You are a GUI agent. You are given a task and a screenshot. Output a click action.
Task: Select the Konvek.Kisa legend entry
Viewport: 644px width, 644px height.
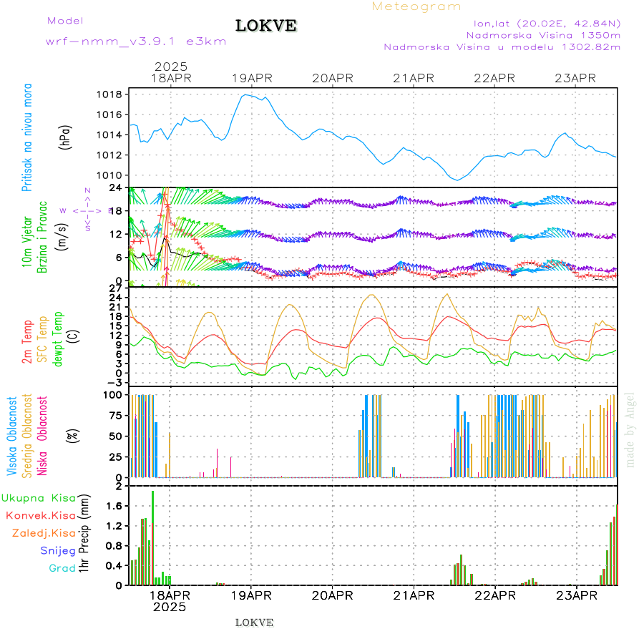click(x=39, y=515)
